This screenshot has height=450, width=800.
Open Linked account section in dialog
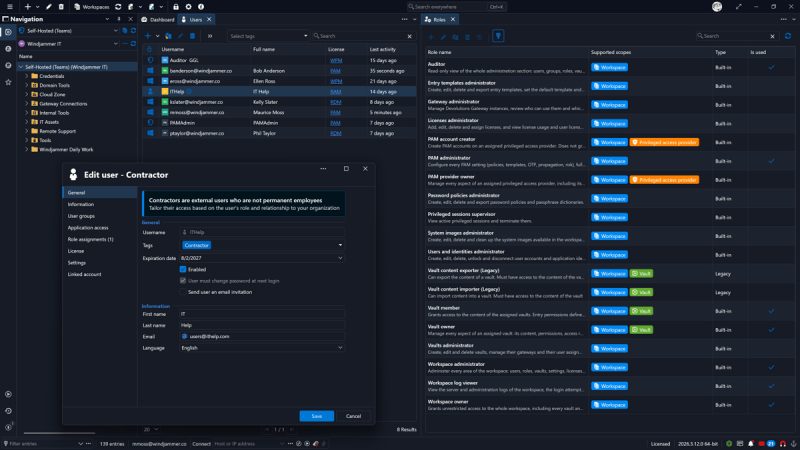84,274
